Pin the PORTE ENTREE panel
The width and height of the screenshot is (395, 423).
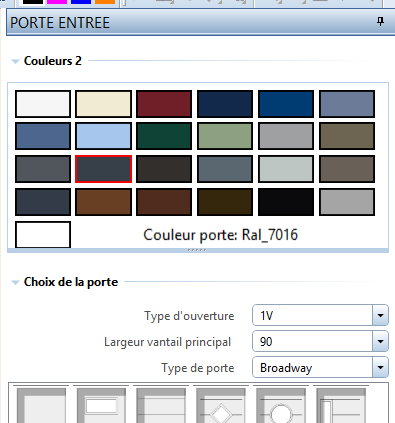(x=380, y=22)
